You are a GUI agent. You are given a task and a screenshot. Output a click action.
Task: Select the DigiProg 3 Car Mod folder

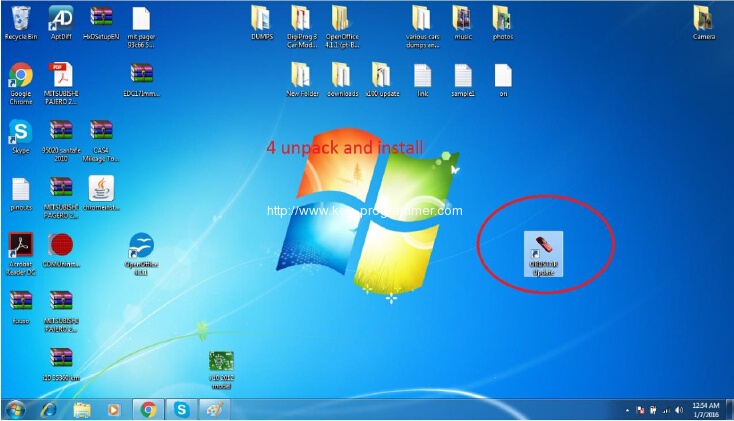302,27
